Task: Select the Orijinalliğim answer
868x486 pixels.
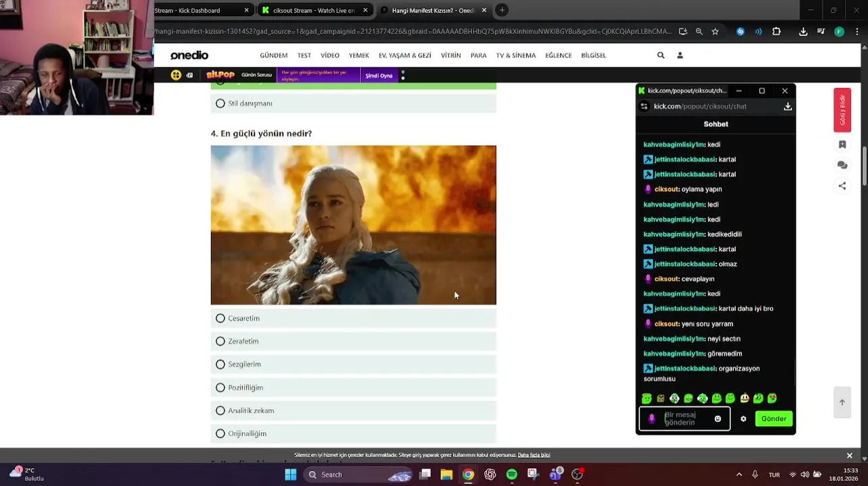Action: [353, 433]
